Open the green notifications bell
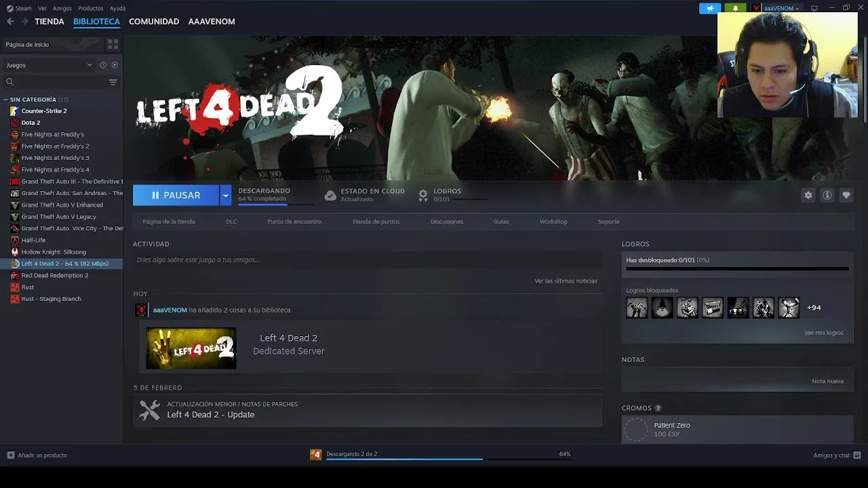 [x=735, y=8]
